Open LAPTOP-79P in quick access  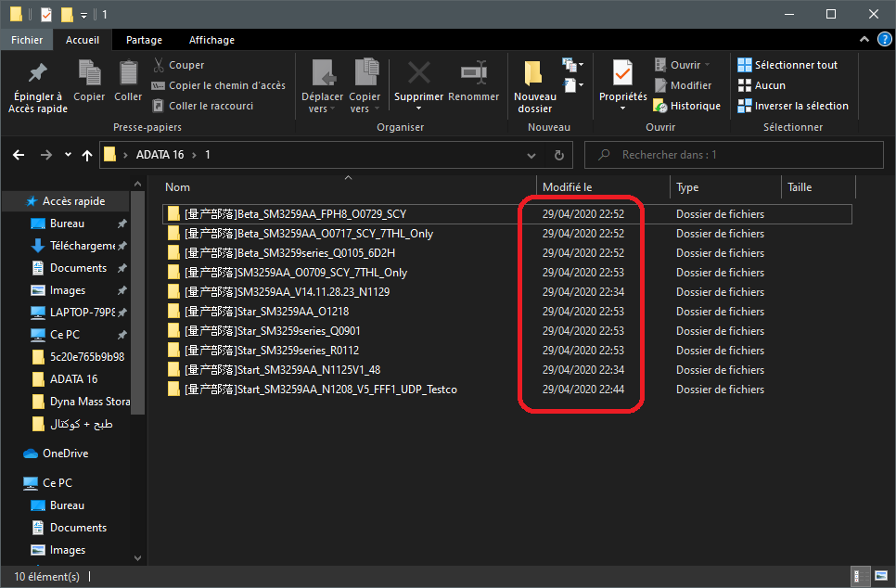coord(79,313)
